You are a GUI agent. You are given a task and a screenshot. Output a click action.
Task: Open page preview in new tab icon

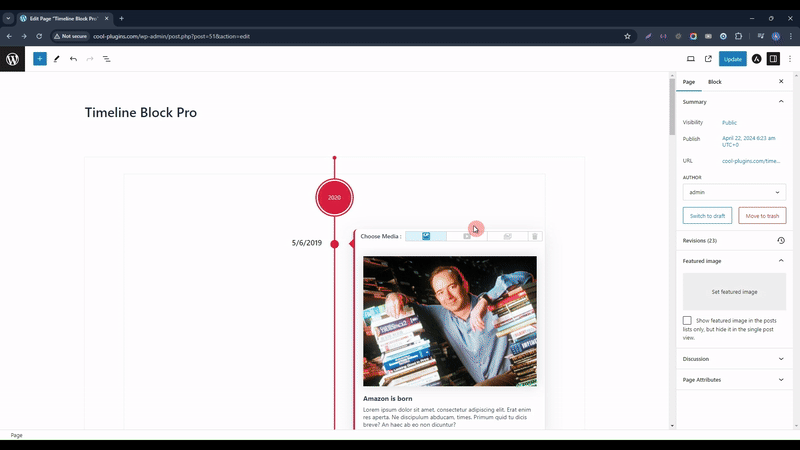pos(708,59)
